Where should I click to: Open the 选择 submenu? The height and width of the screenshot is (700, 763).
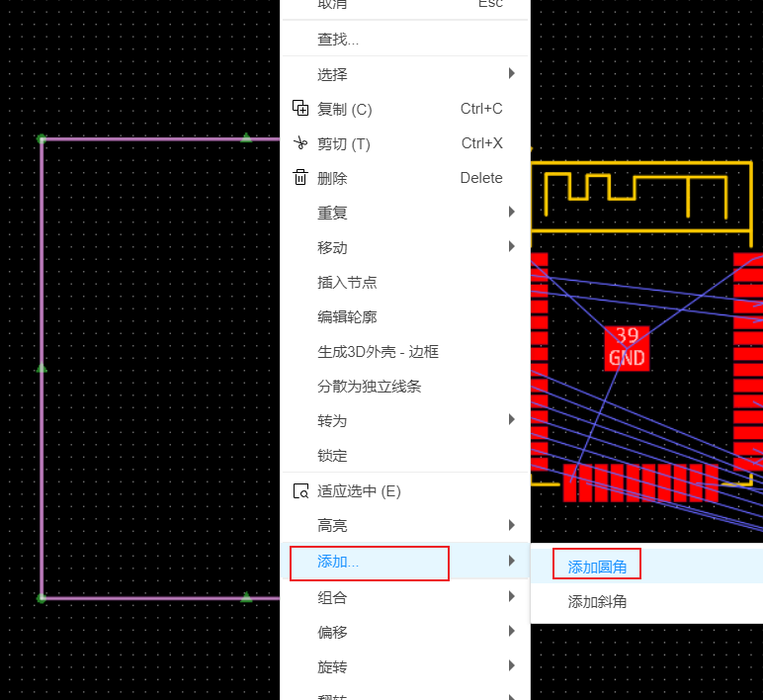click(405, 74)
